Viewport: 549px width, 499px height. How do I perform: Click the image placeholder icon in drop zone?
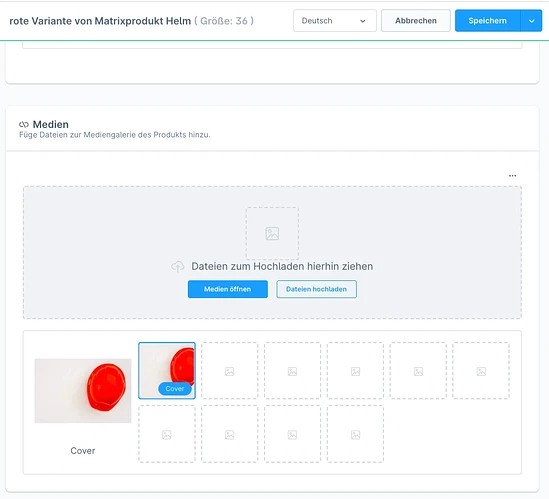coord(272,233)
